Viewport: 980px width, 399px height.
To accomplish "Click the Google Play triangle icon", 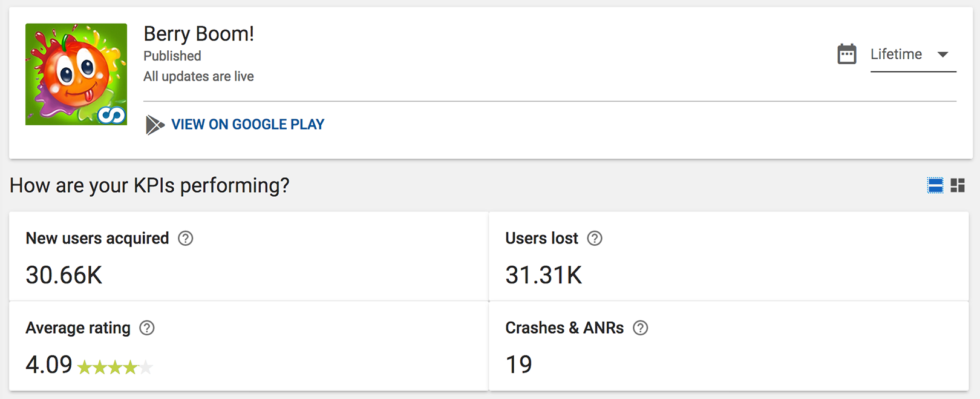I will coord(155,125).
